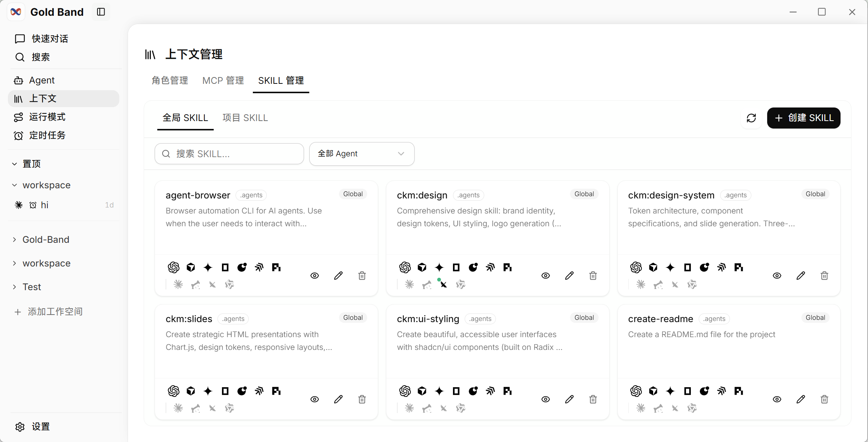Click the ckm:slides skill title

click(189, 319)
